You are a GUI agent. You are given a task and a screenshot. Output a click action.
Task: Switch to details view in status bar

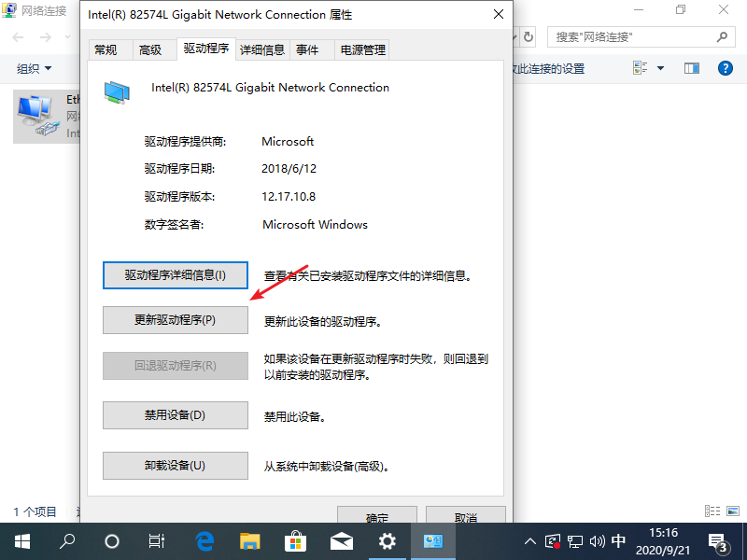[712, 511]
